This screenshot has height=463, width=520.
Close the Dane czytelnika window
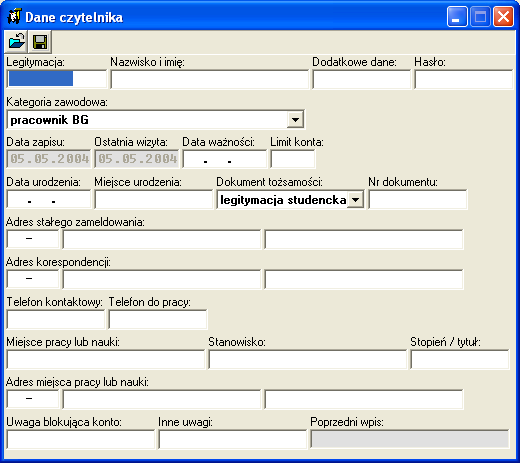click(503, 16)
